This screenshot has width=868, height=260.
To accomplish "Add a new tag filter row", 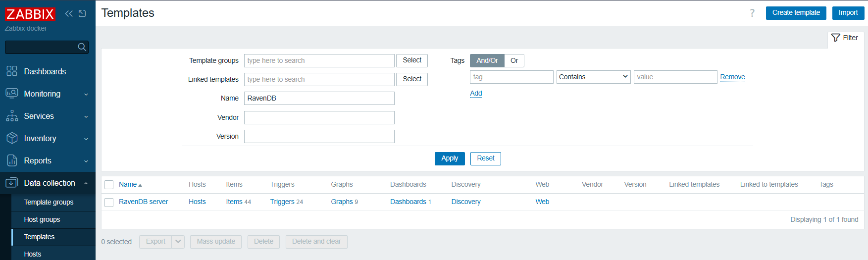I will (476, 93).
